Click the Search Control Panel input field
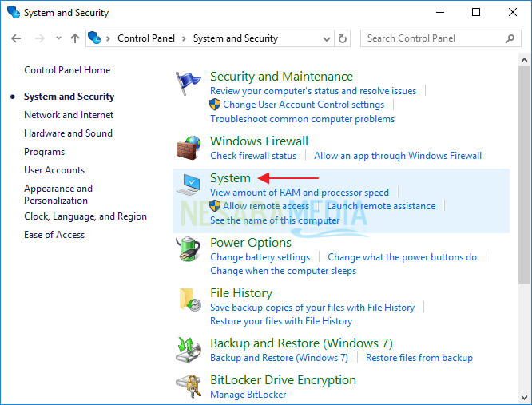The image size is (532, 405). [440, 38]
